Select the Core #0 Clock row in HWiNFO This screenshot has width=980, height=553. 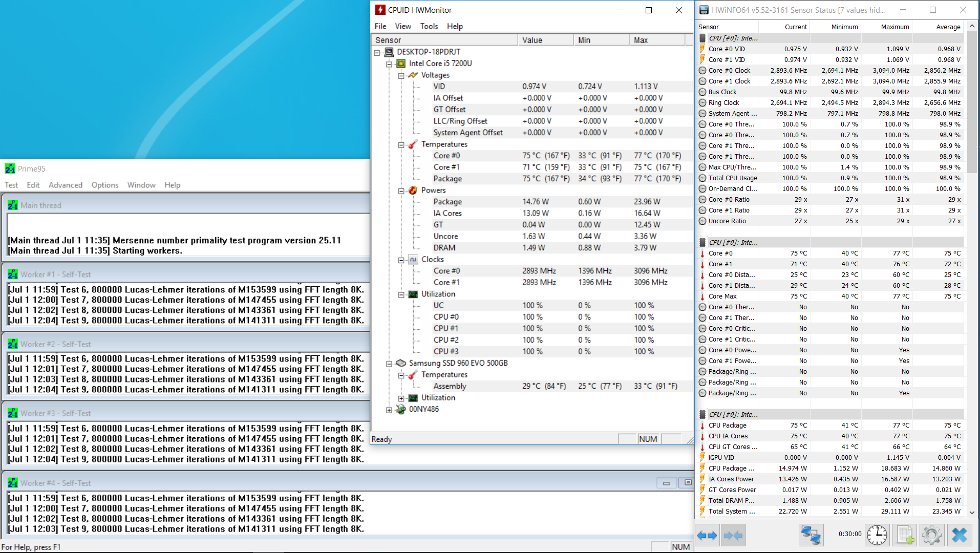[x=830, y=71]
